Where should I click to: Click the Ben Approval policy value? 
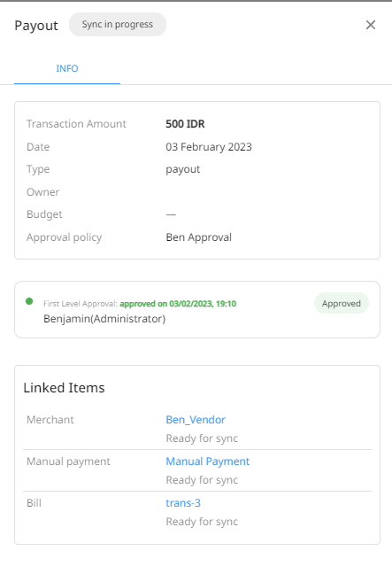[x=198, y=237]
